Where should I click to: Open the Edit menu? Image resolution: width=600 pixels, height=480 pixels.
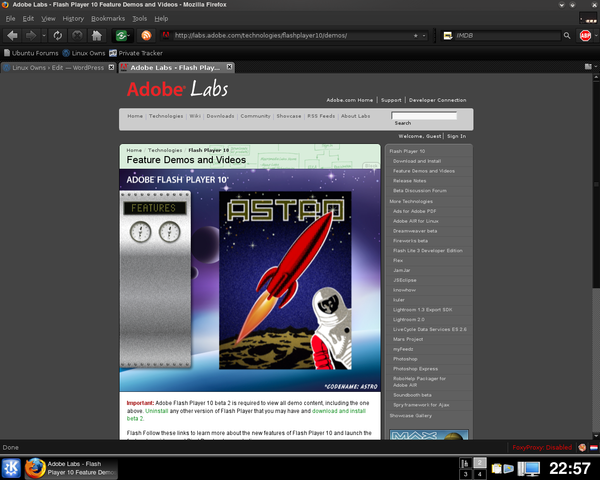pyautogui.click(x=28, y=18)
